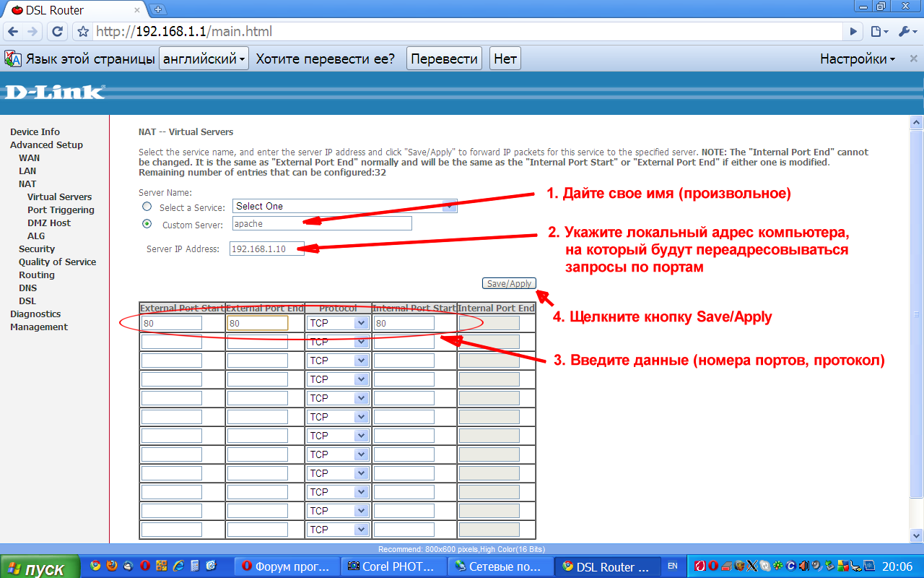Viewport: 924px width, 578px height.
Task: Bookmark this page with the star icon
Action: 83,32
